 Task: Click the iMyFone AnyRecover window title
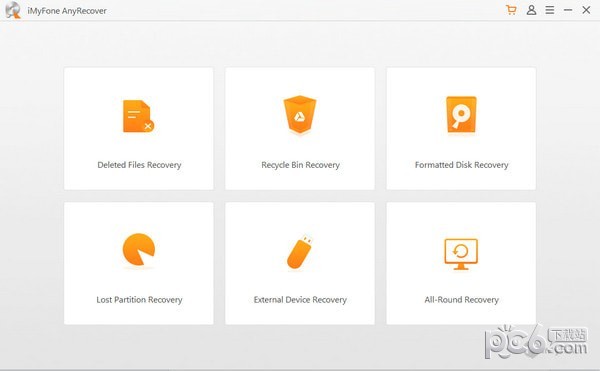coord(67,11)
